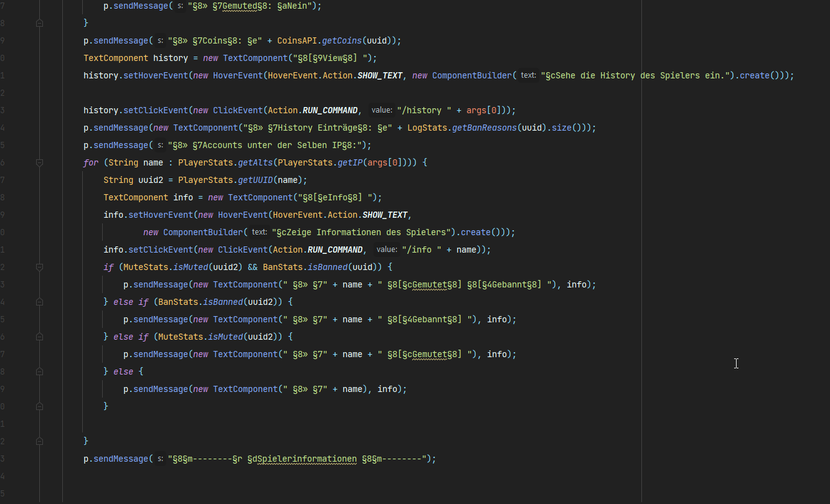Screen dimensions: 830x504
Task: Collapse the MuteStats if block fold marker
Action: tap(40, 267)
